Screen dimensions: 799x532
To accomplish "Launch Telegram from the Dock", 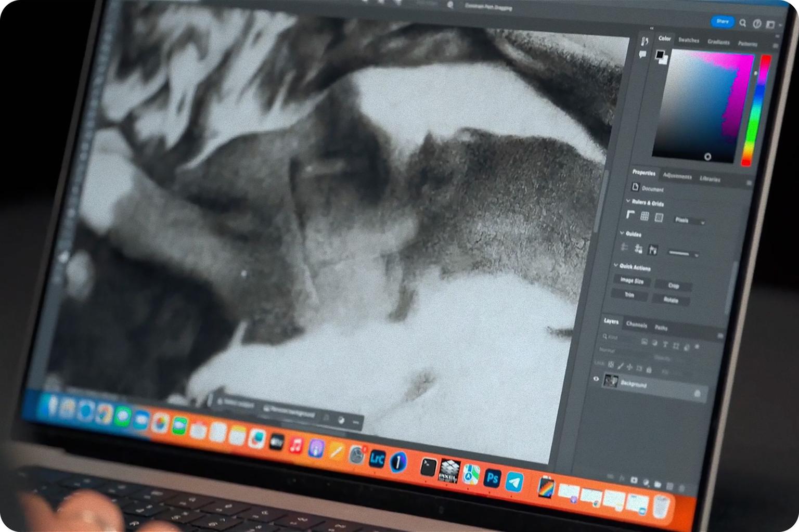I will 514,482.
